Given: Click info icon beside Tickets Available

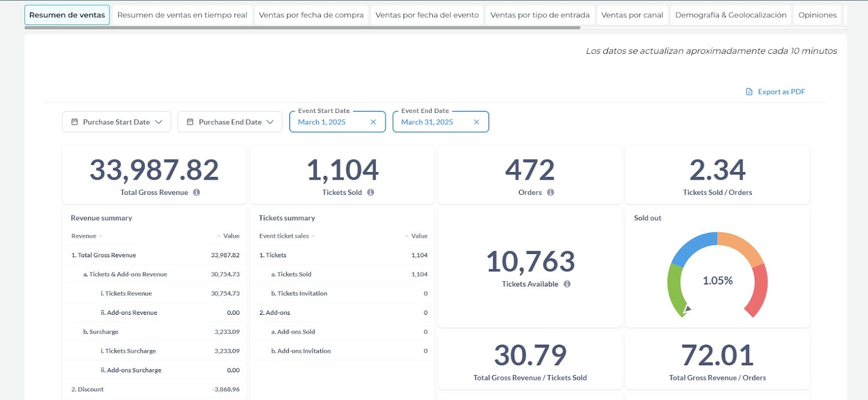Looking at the screenshot, I should point(567,284).
